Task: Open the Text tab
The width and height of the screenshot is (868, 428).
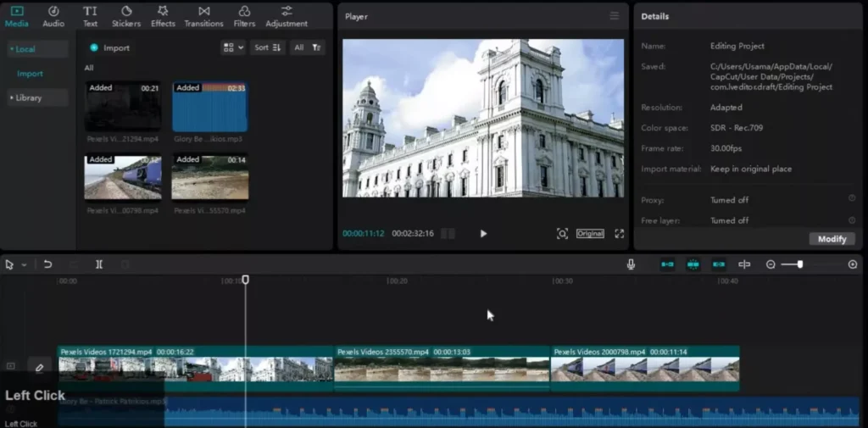Action: [90, 17]
